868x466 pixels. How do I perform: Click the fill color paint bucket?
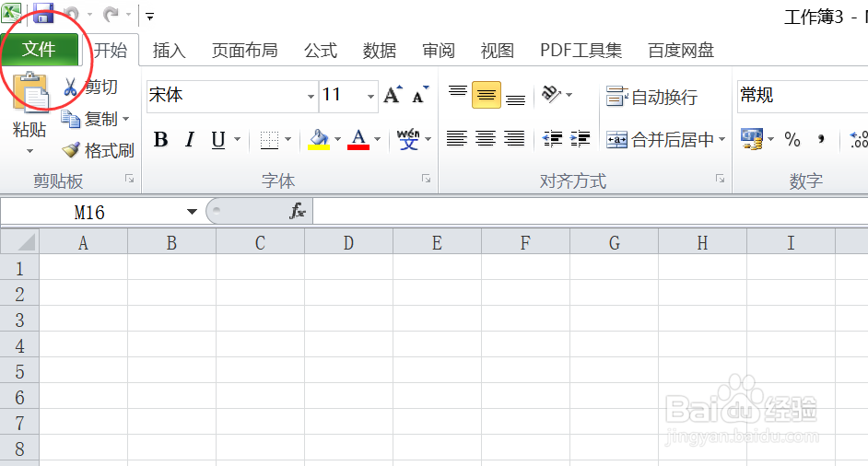pos(319,139)
